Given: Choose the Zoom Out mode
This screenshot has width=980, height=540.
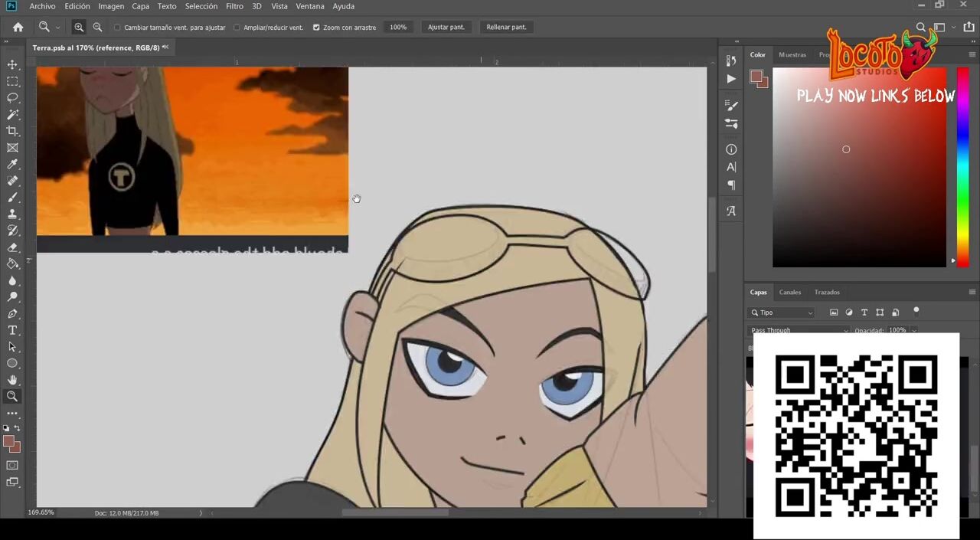Looking at the screenshot, I should [97, 27].
